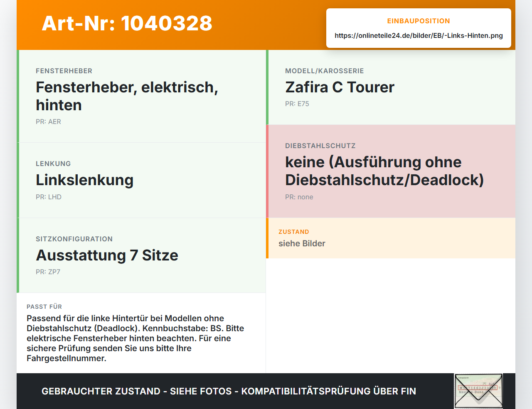Click the MODELL/KAROSSERIE label
The image size is (532, 409).
(x=325, y=71)
